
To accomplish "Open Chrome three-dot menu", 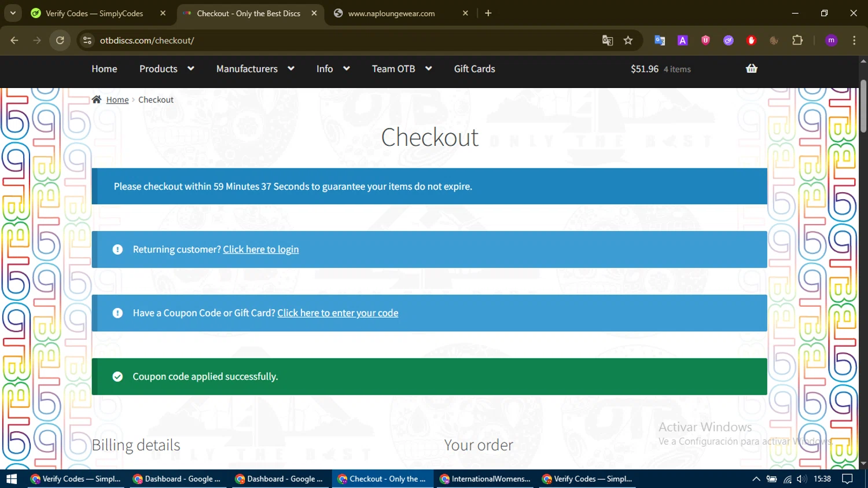I will coord(854,41).
